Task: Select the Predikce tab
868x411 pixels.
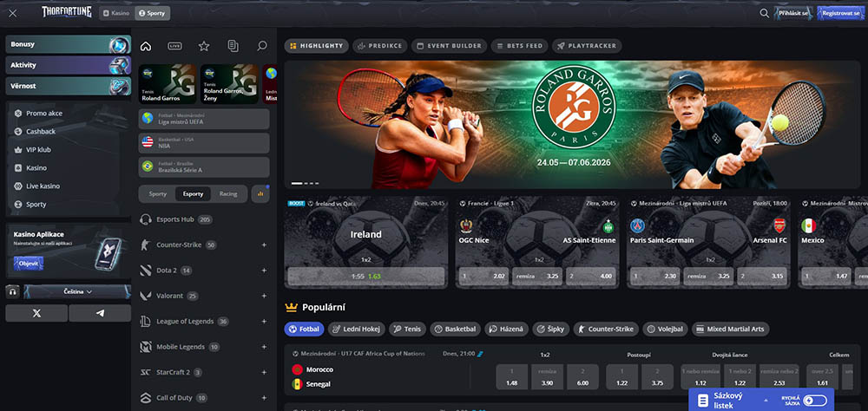Action: click(x=380, y=46)
